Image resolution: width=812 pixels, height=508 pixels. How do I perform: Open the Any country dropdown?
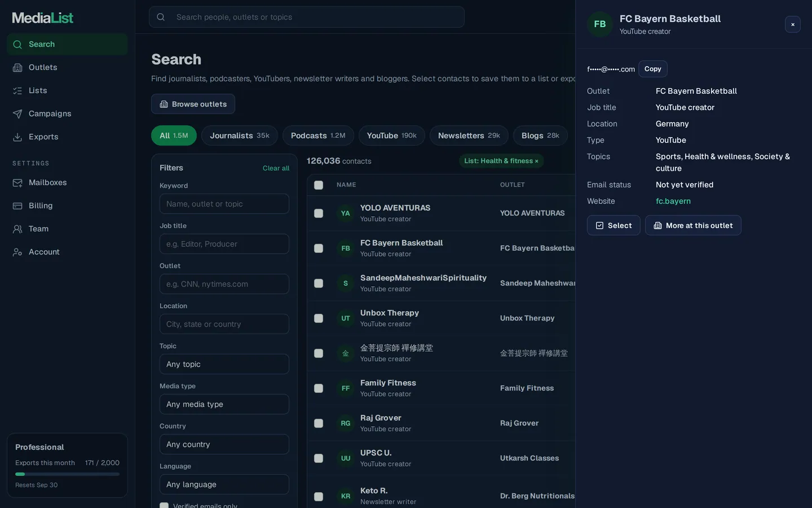tap(224, 444)
